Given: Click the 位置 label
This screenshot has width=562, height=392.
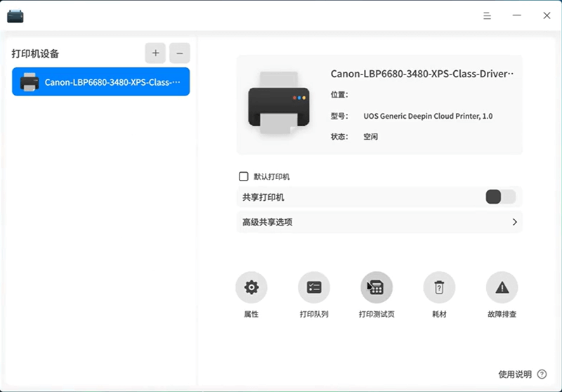Looking at the screenshot, I should tap(339, 95).
